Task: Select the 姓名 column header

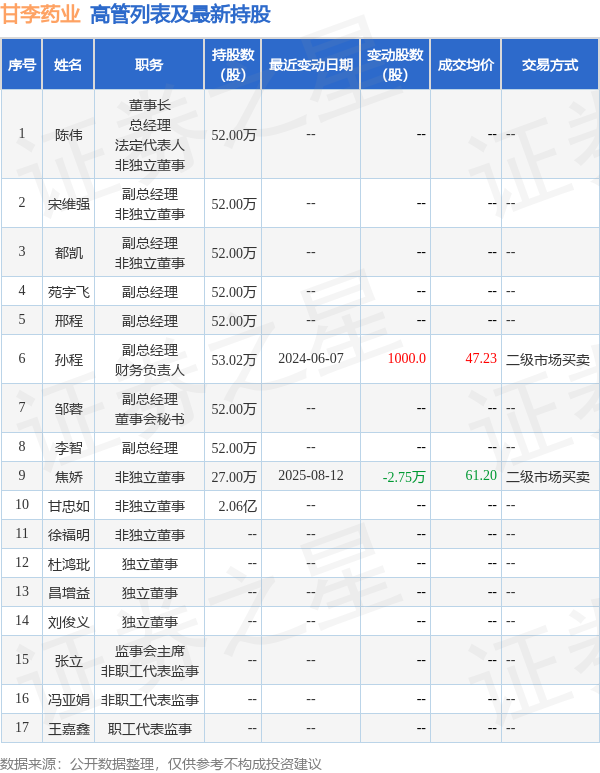Action: [68, 65]
